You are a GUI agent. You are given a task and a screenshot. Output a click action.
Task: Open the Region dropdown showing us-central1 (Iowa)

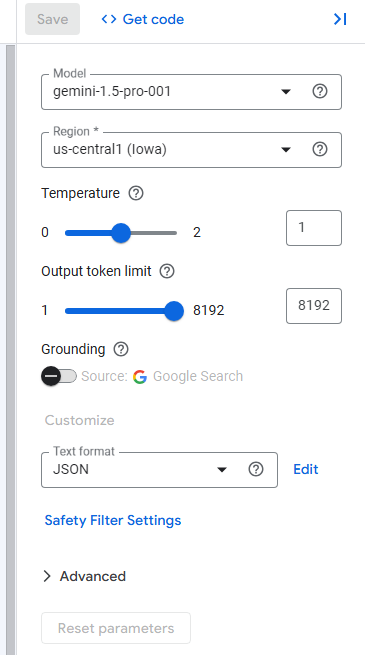point(191,150)
